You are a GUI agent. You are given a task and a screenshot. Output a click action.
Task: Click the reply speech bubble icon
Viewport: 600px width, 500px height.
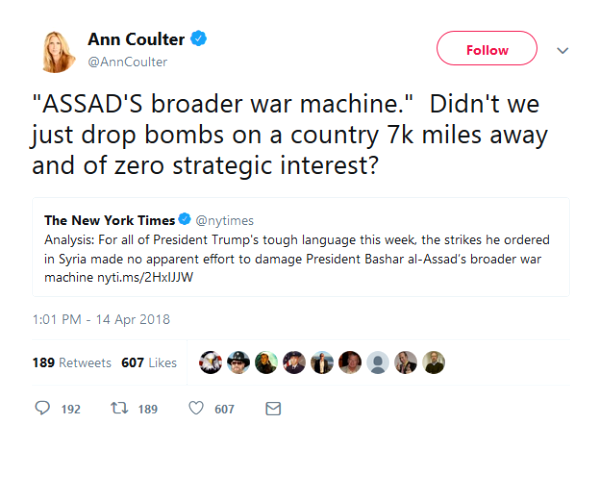[x=43, y=409]
